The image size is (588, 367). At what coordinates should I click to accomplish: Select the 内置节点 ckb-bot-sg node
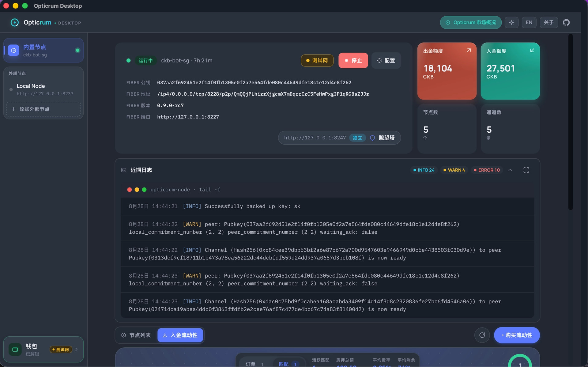(43, 50)
